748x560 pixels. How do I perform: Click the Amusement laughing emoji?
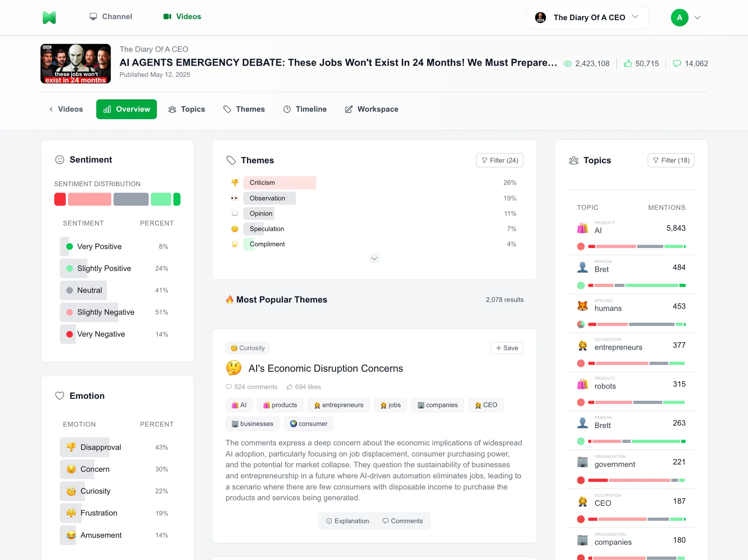(x=71, y=535)
